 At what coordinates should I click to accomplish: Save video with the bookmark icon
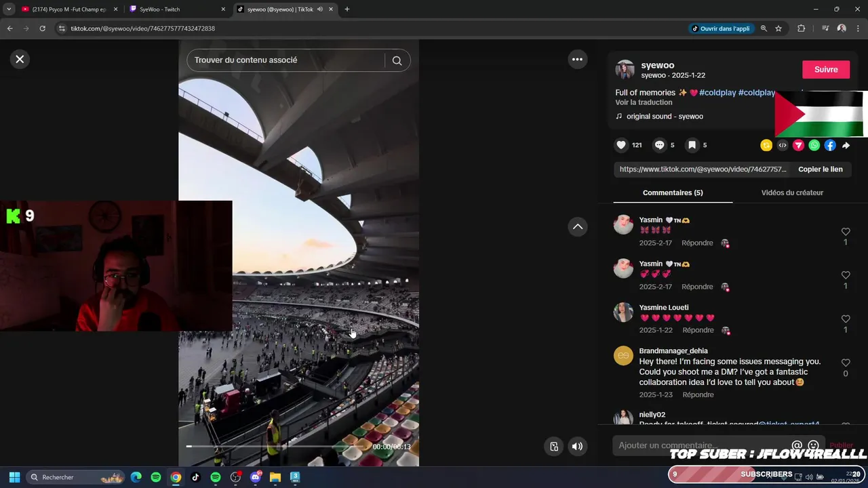[x=692, y=145]
